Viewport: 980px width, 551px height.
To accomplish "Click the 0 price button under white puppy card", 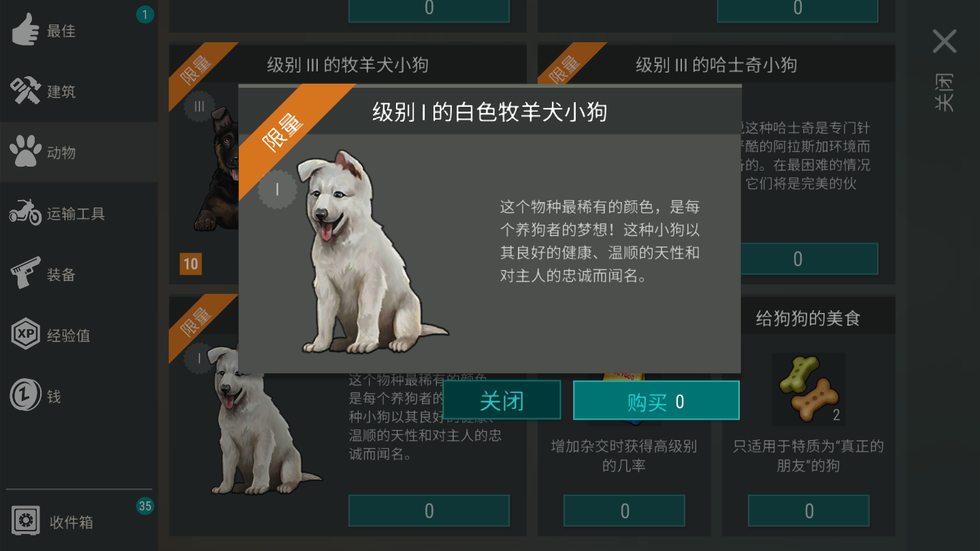I will click(x=429, y=511).
